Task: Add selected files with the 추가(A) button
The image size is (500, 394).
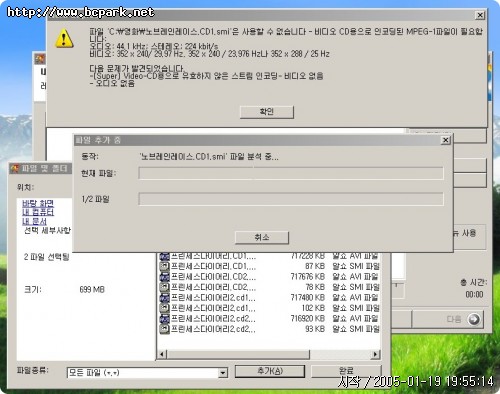Action: [270, 371]
